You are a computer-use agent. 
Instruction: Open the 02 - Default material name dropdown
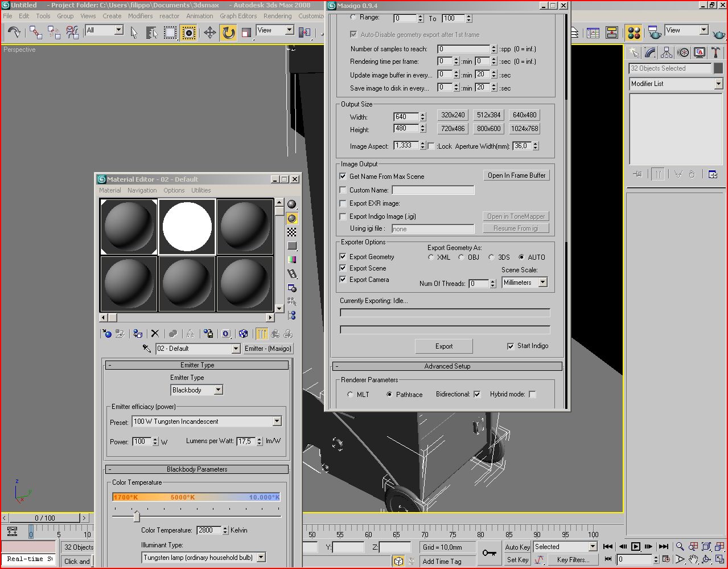pyautogui.click(x=198, y=349)
